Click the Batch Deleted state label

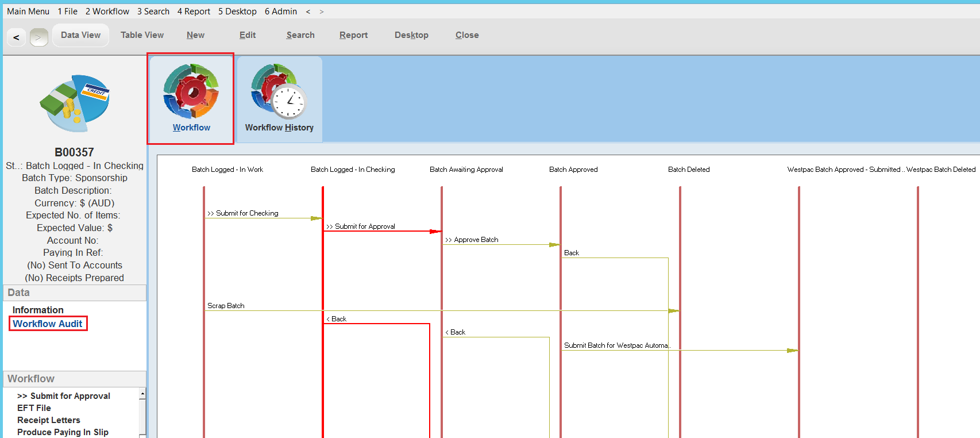pyautogui.click(x=689, y=170)
